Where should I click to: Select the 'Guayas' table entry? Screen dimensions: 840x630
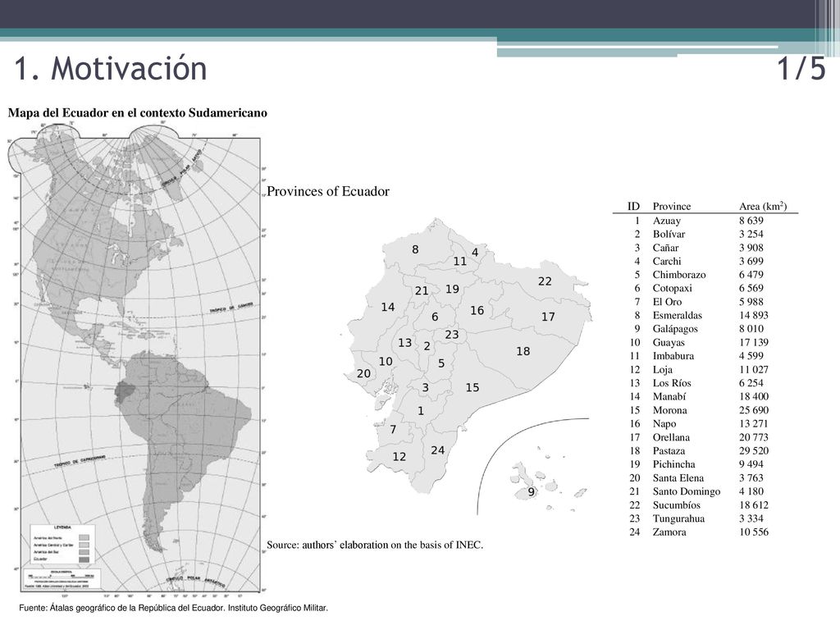[x=669, y=342]
